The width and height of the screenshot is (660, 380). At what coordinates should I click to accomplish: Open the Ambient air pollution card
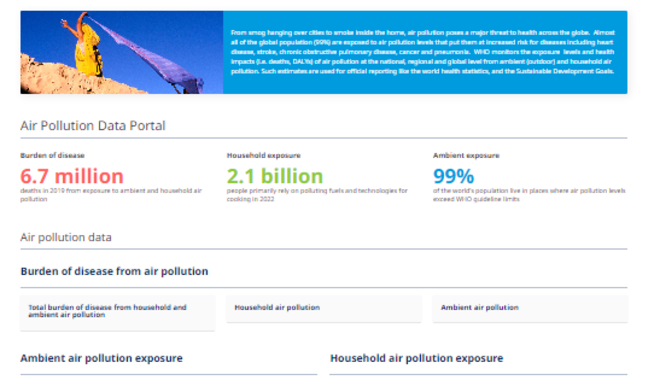pyautogui.click(x=530, y=308)
